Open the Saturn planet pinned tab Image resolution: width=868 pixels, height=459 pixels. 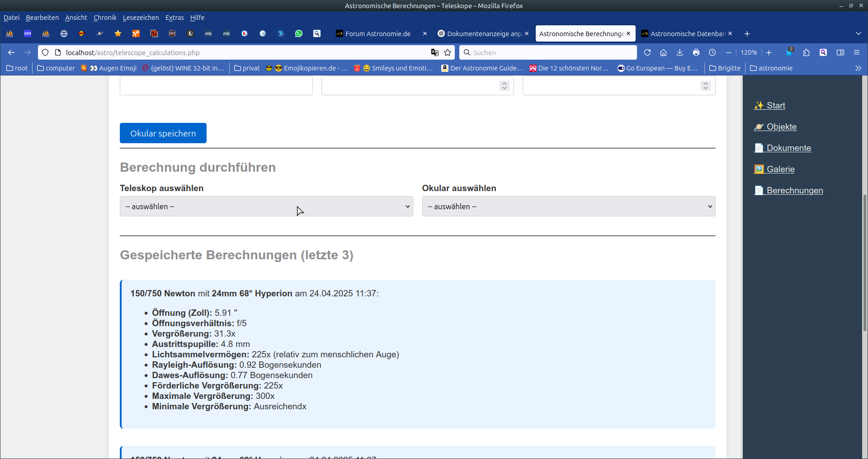click(x=100, y=33)
